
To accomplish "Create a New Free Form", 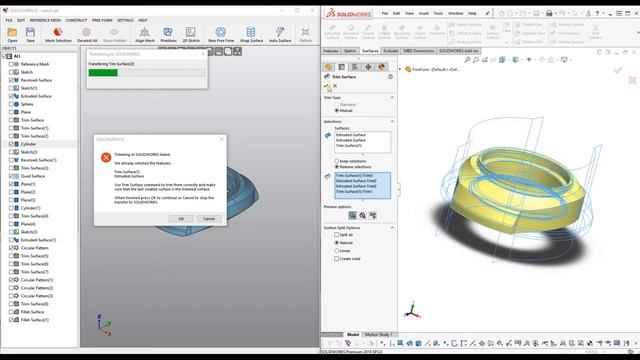I will click(221, 34).
